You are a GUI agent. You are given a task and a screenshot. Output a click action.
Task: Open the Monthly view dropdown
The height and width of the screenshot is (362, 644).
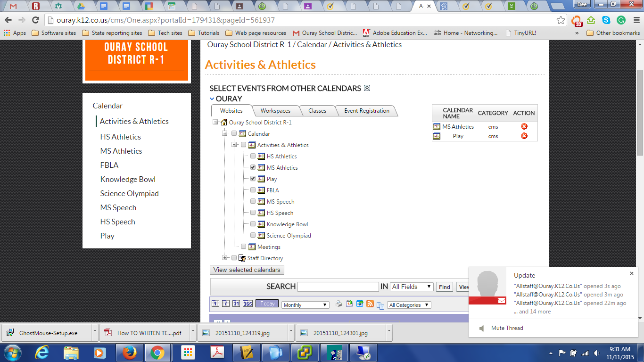click(305, 305)
